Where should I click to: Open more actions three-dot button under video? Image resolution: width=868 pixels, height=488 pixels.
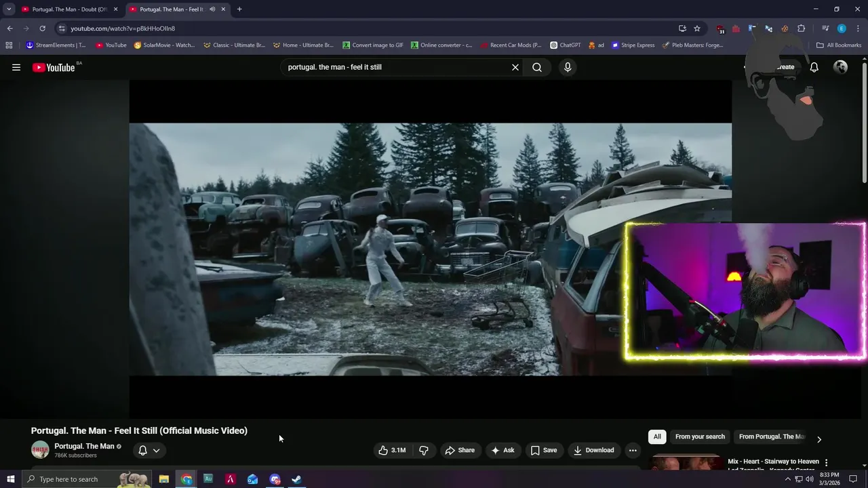pyautogui.click(x=633, y=450)
